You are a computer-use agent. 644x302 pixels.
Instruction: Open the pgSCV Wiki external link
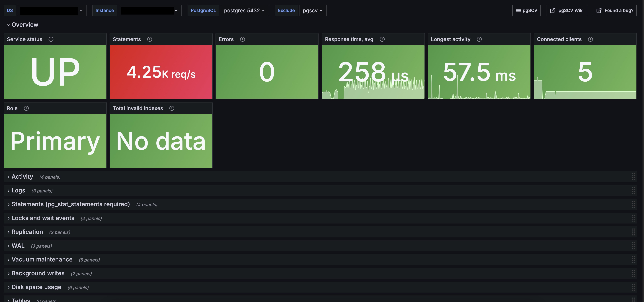coord(567,11)
